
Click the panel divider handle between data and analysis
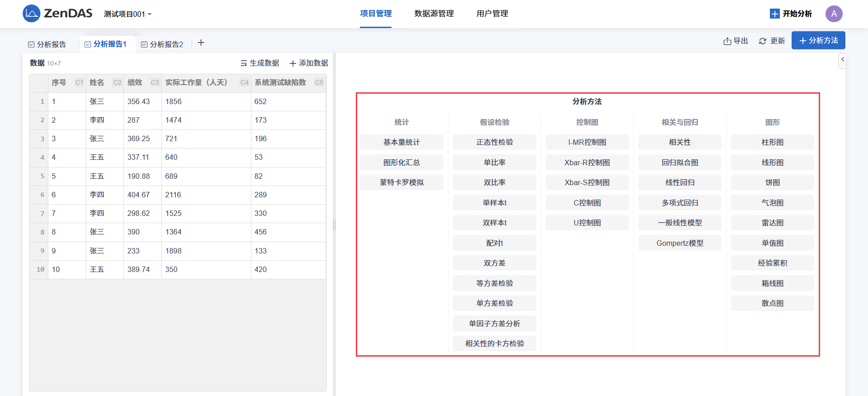334,225
